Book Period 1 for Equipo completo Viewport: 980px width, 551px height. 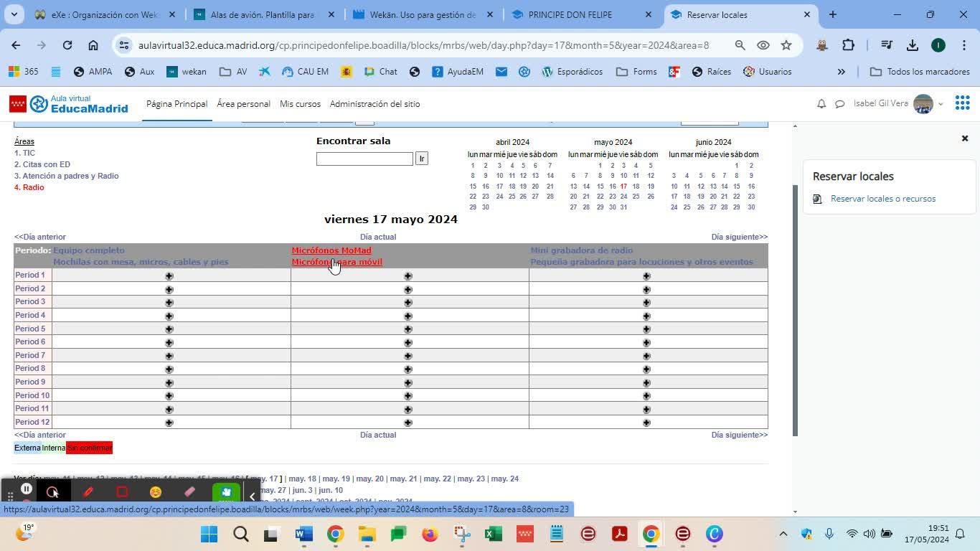click(169, 276)
